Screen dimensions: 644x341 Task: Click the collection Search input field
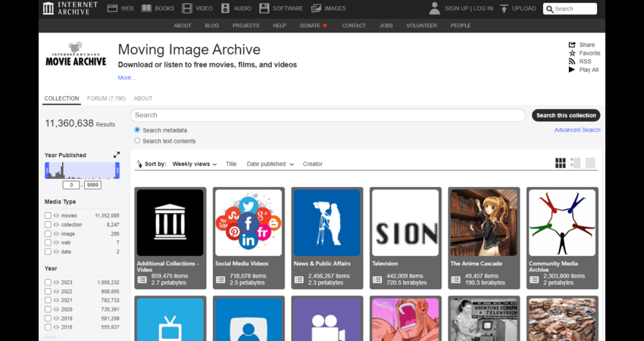(328, 115)
